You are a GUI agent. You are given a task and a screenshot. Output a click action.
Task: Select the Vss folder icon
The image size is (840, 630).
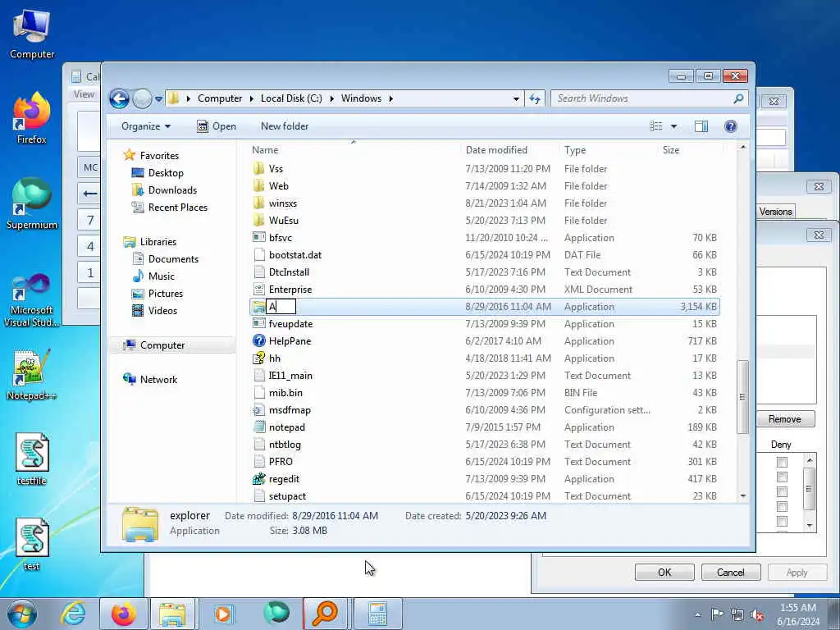258,169
